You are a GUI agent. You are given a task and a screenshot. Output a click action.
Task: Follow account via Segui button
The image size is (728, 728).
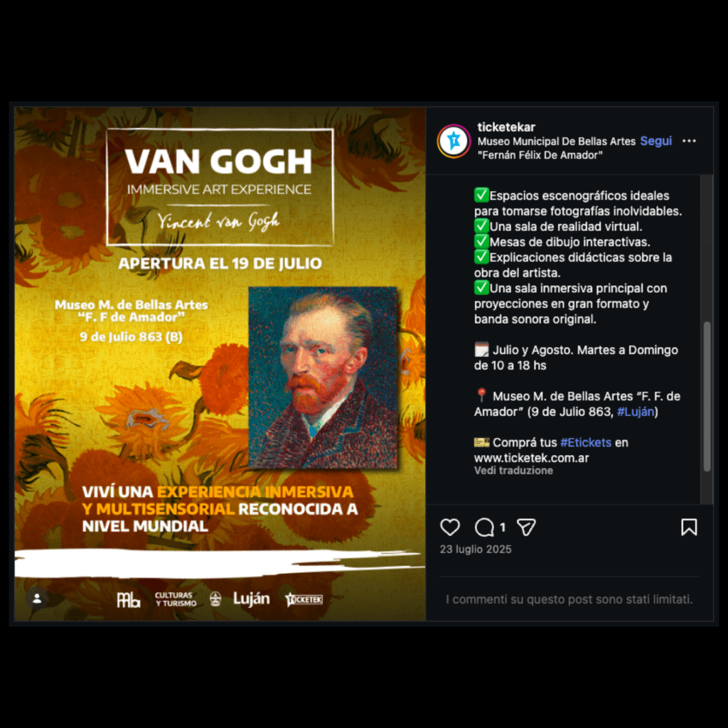click(655, 141)
